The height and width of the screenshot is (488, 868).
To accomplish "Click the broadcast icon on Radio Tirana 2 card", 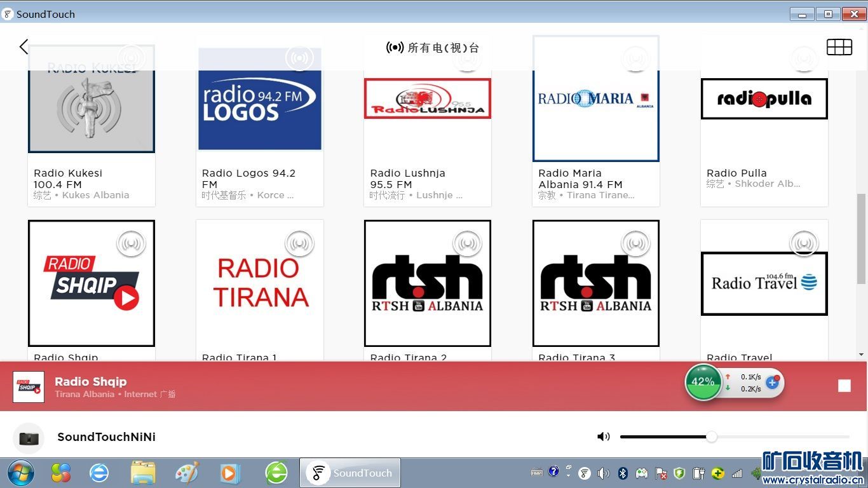I will [468, 243].
